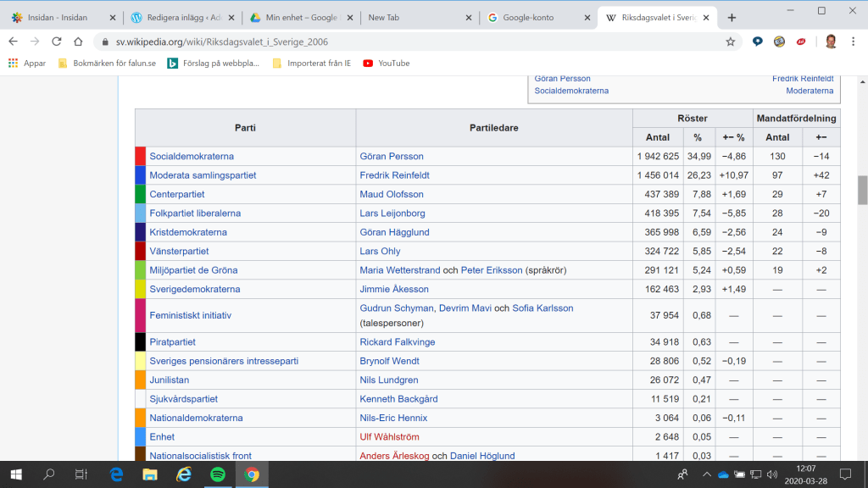Click the green Centerpartiet color cell
Image resolution: width=868 pixels, height=488 pixels.
point(140,194)
